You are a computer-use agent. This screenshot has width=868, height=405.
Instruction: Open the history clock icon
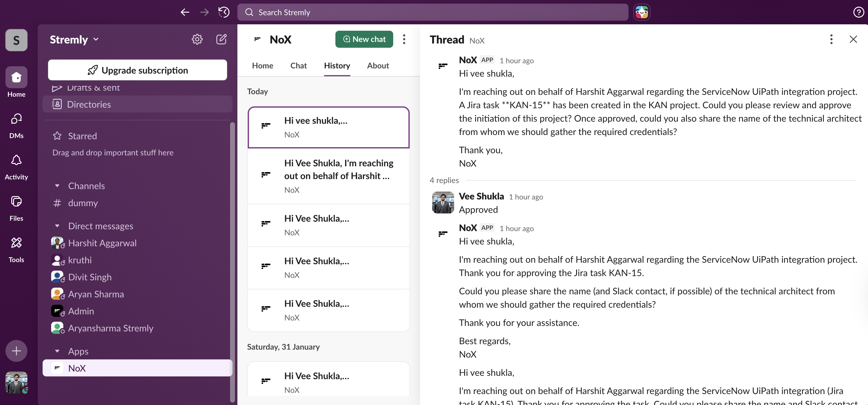click(224, 12)
